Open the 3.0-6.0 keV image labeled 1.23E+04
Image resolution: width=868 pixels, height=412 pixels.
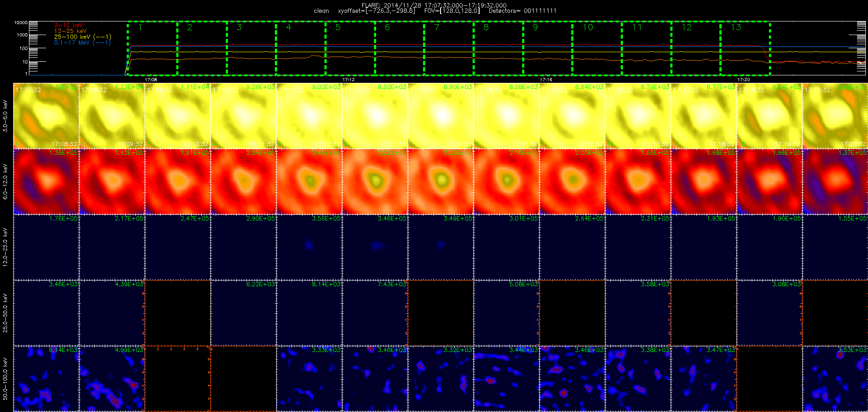[x=112, y=116]
